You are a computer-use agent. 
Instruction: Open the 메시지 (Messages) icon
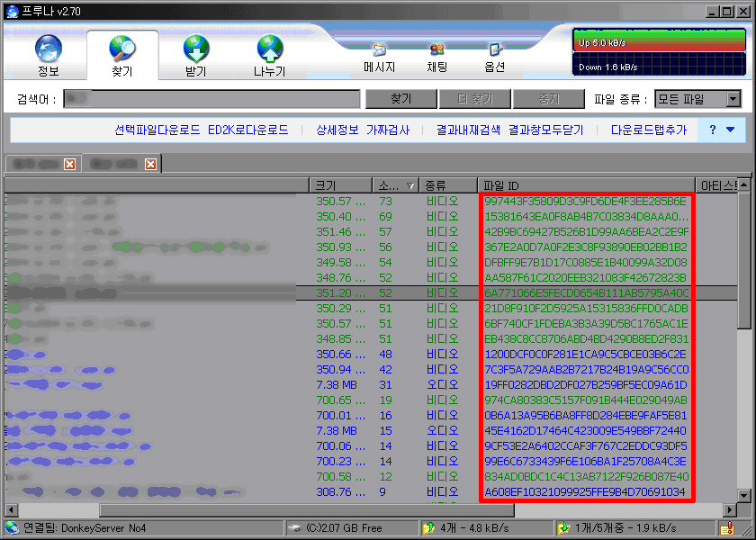tap(379, 57)
